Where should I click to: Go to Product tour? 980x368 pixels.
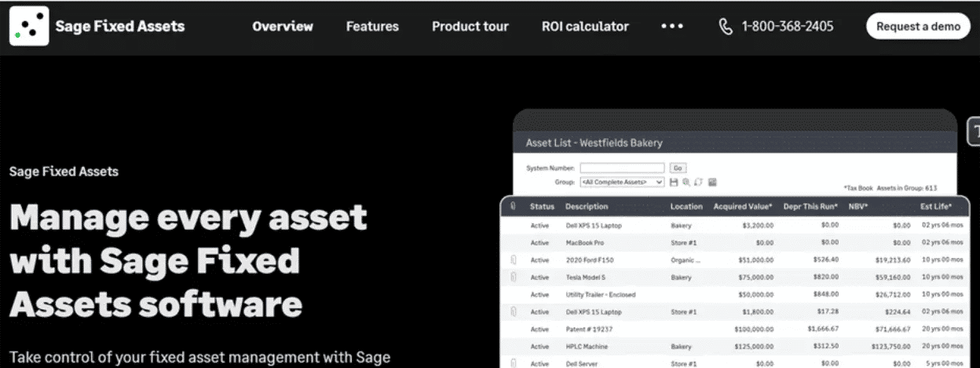[470, 26]
